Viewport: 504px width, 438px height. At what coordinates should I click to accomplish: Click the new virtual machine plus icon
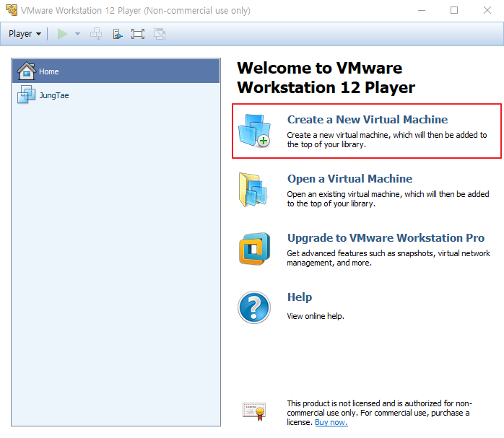coord(255,131)
